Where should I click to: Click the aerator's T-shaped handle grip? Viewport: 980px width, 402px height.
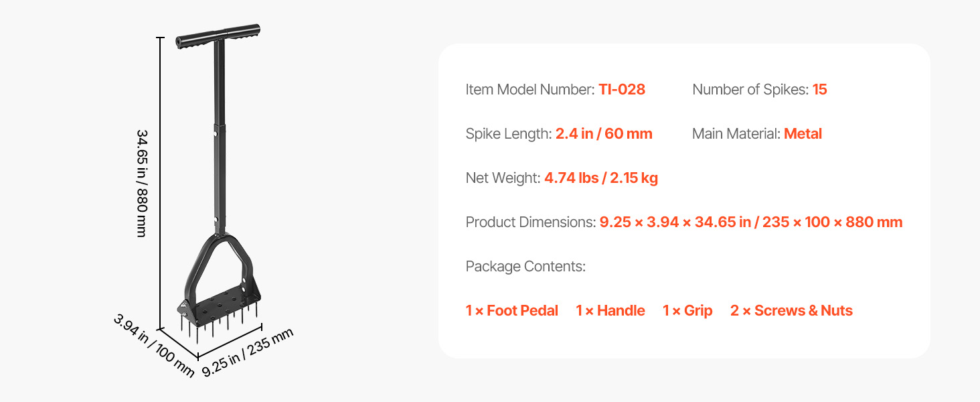click(x=218, y=36)
